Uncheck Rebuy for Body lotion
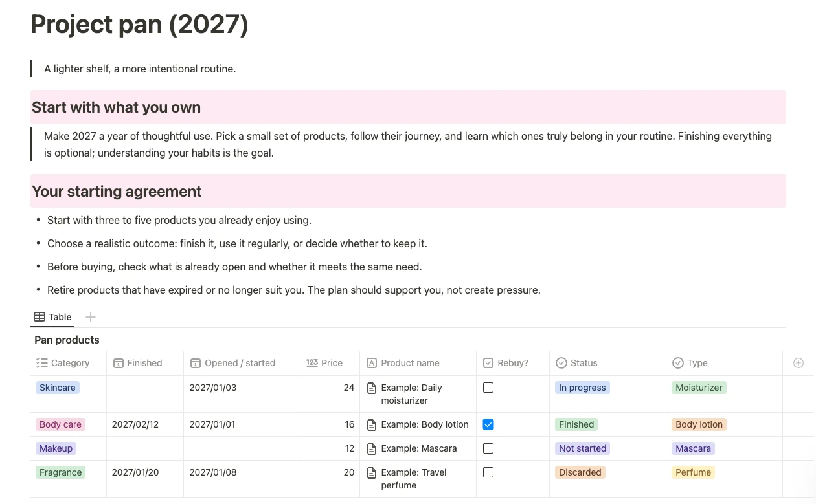 point(488,424)
